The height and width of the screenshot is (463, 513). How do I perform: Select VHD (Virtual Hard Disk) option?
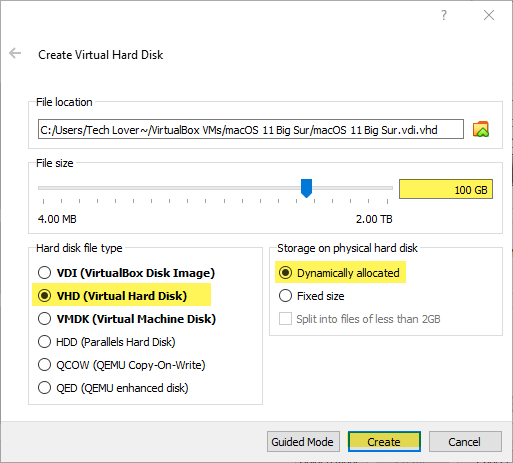[112, 296]
